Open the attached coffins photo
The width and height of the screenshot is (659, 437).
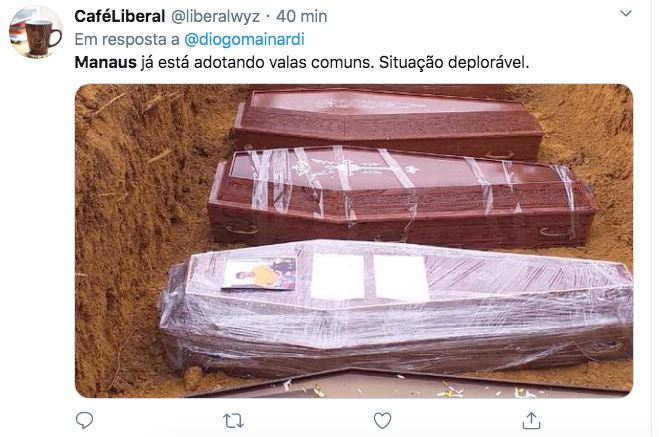coord(354,241)
